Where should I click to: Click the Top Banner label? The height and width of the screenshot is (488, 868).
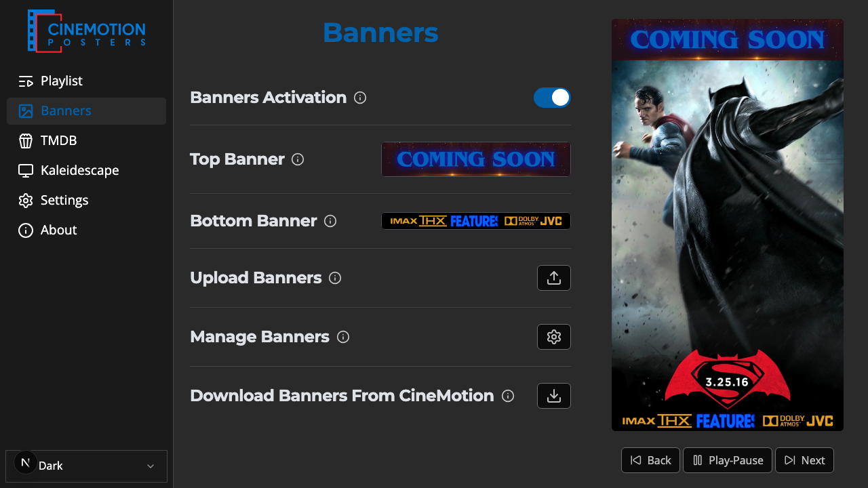(237, 159)
